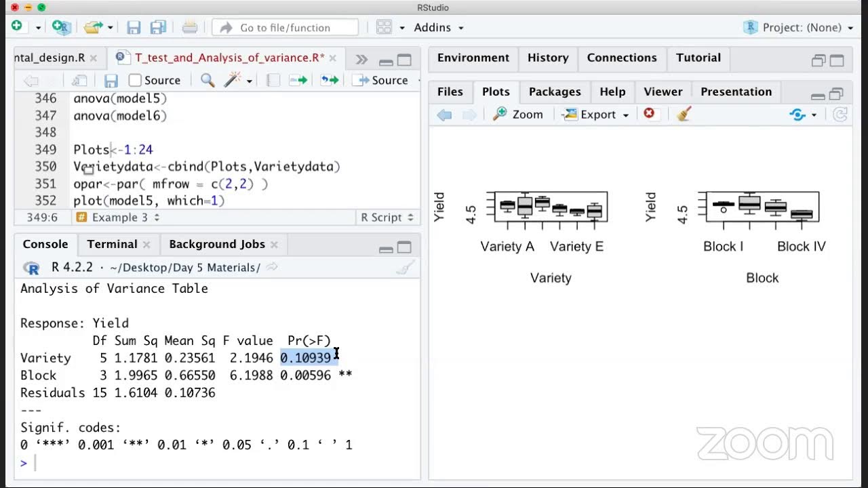868x488 pixels.
Task: Toggle the Source on Save checkbox
Action: [x=135, y=80]
